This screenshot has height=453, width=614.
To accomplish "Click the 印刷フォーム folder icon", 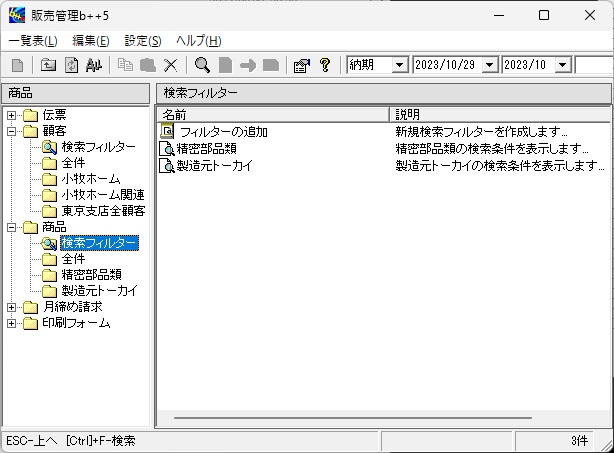I will pos(30,323).
